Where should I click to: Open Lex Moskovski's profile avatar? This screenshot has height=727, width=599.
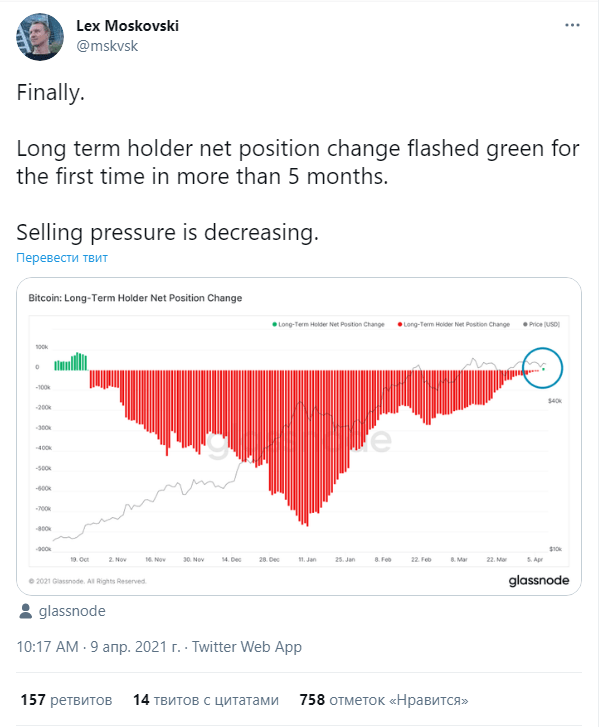point(40,37)
